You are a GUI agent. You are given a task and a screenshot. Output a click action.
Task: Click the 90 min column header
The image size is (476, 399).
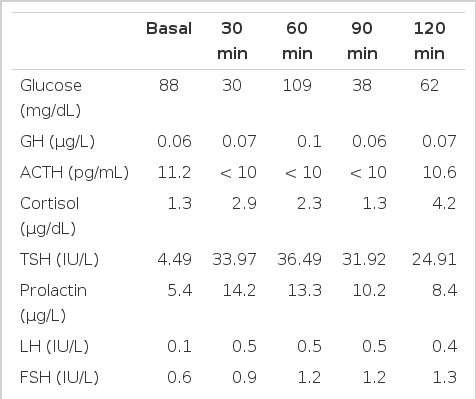[362, 41]
